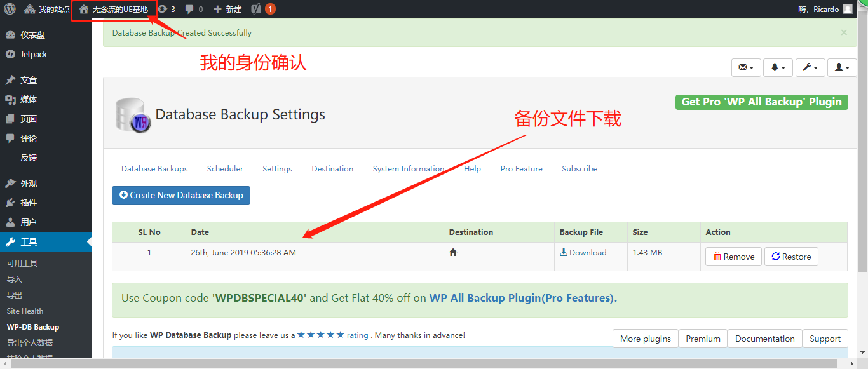
Task: Switch to Help tab
Action: click(472, 169)
